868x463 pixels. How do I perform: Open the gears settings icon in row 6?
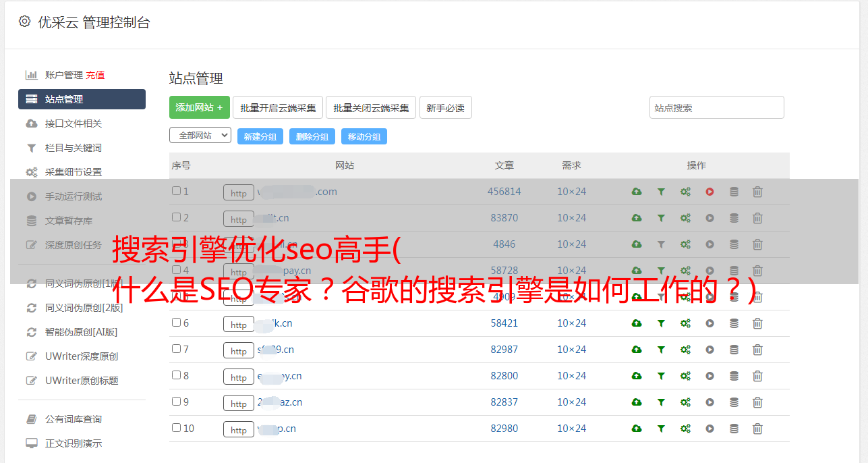(x=685, y=323)
